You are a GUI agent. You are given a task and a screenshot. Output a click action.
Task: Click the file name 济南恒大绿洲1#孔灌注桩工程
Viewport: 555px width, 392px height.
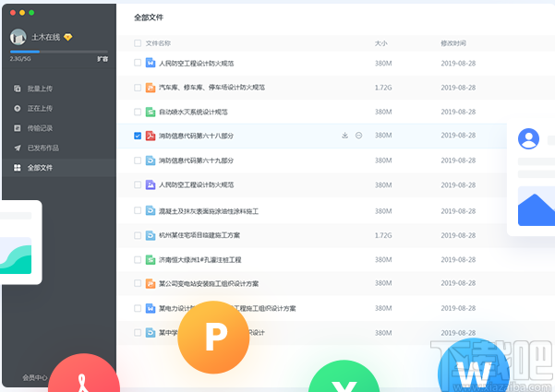point(200,260)
